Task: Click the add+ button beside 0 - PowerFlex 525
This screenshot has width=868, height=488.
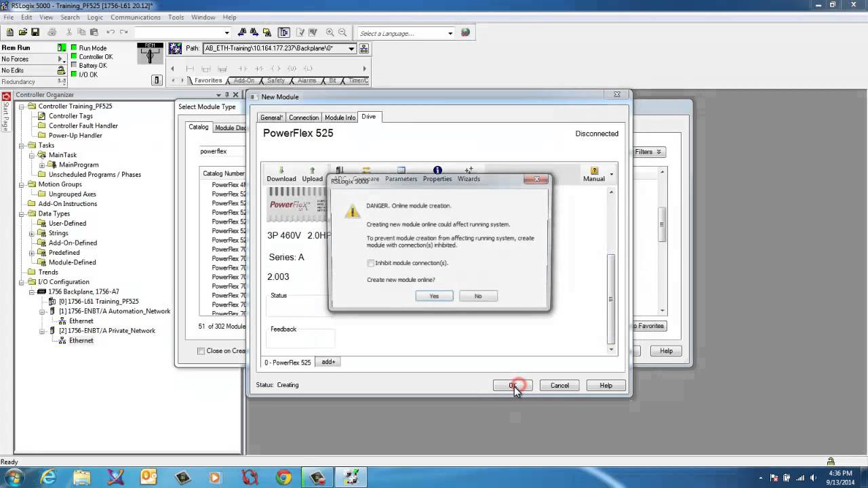Action: click(x=328, y=362)
